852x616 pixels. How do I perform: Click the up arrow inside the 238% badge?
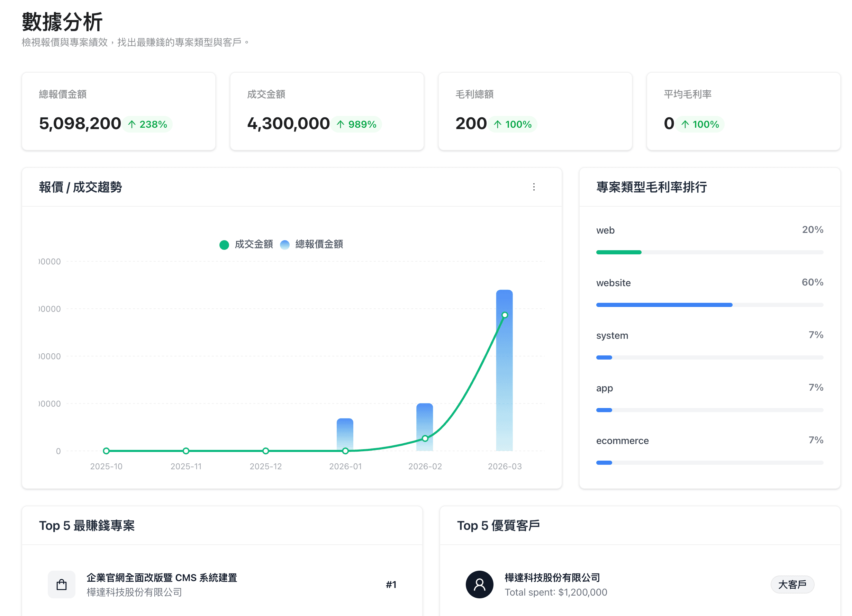click(132, 124)
